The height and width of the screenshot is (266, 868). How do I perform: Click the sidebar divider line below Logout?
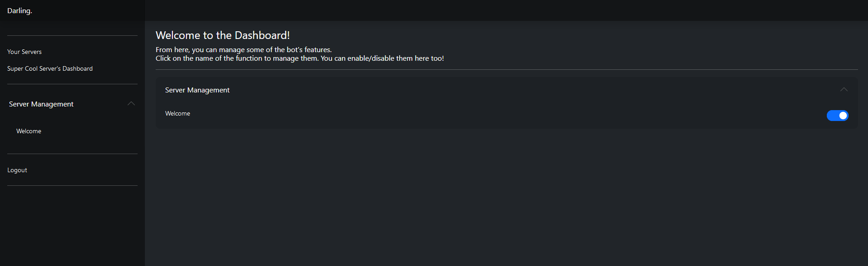[x=72, y=185]
